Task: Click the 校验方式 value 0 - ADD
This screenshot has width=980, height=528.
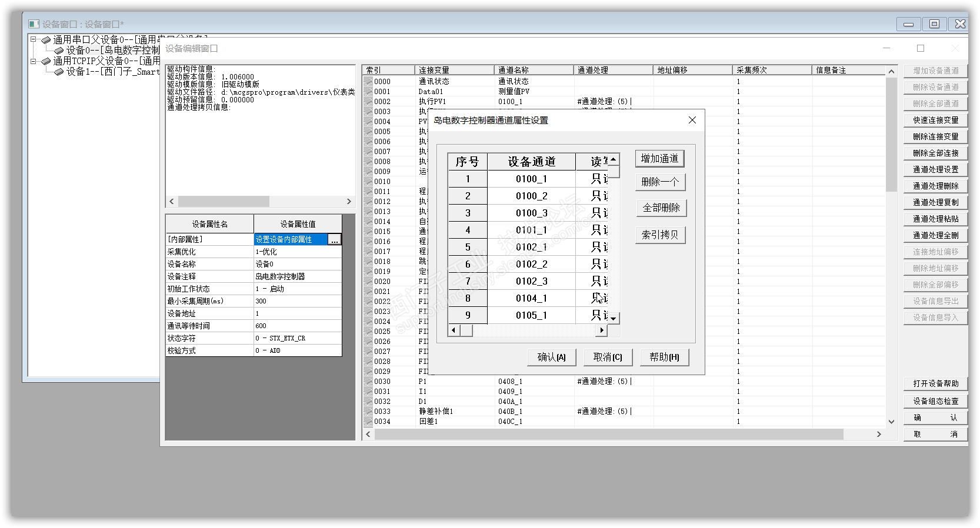Action: (298, 350)
